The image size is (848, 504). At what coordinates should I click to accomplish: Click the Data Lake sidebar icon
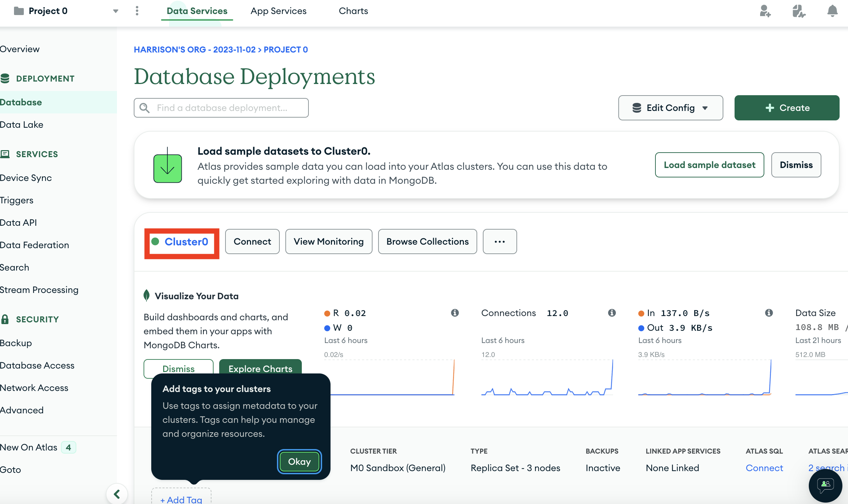22,124
